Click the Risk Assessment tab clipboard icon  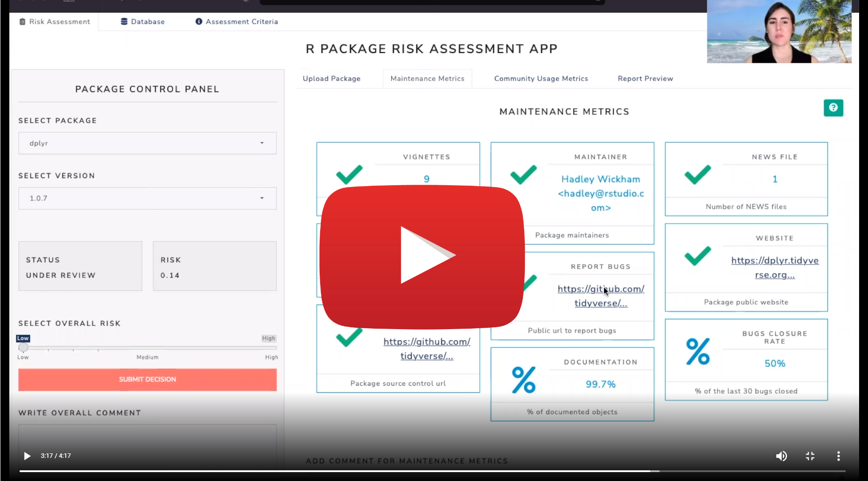(22, 21)
